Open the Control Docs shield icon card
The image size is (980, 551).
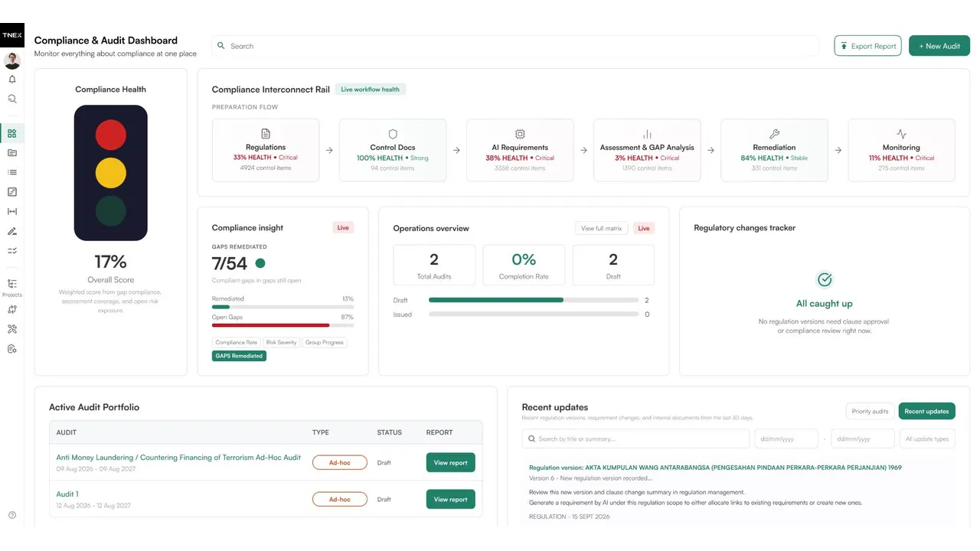393,150
